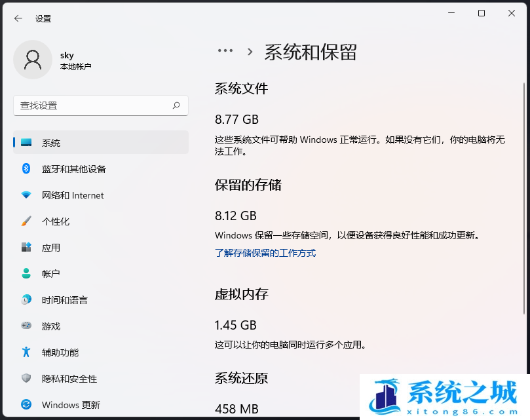This screenshot has height=420, width=530.
Task: Click the apps icon beside 应用
Action: click(x=26, y=248)
